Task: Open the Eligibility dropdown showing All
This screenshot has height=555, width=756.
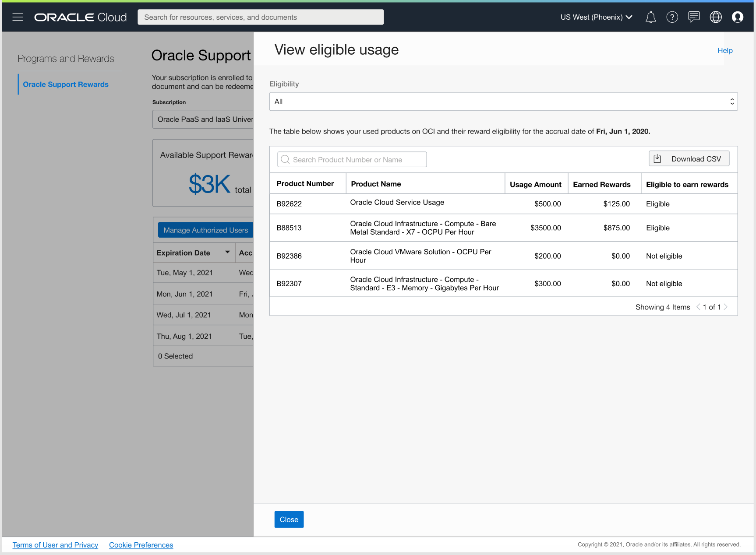Action: coord(503,101)
